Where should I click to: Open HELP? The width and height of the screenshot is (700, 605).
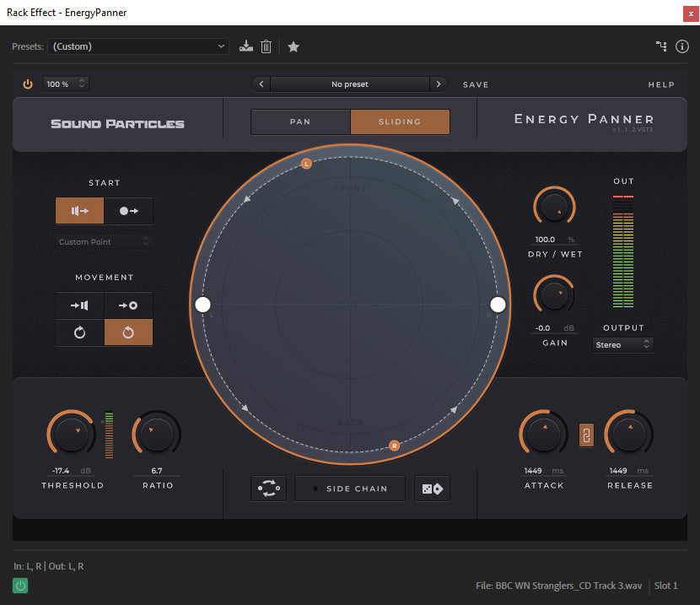(x=661, y=84)
